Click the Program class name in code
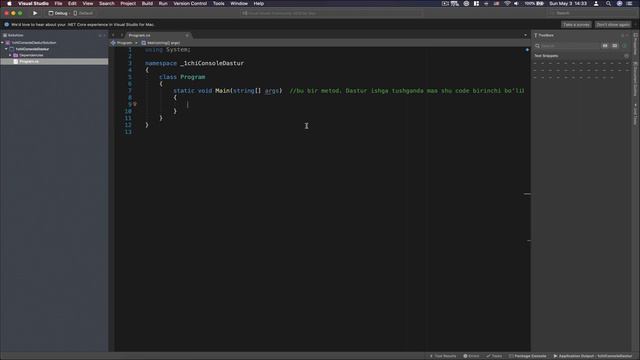 point(193,77)
